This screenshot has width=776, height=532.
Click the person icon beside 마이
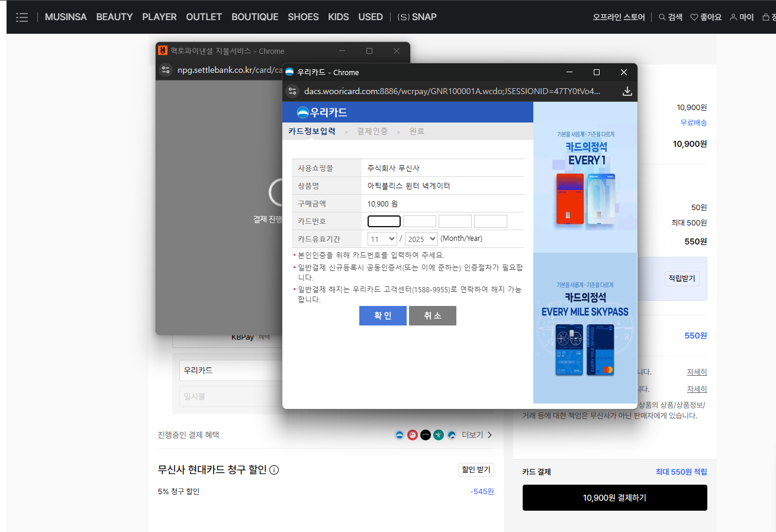733,17
